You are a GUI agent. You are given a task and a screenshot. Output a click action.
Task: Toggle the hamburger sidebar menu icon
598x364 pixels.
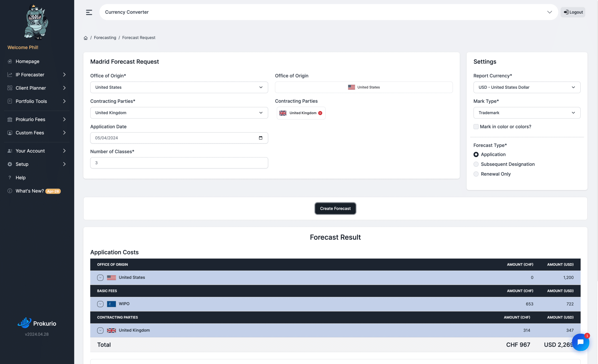coord(89,12)
